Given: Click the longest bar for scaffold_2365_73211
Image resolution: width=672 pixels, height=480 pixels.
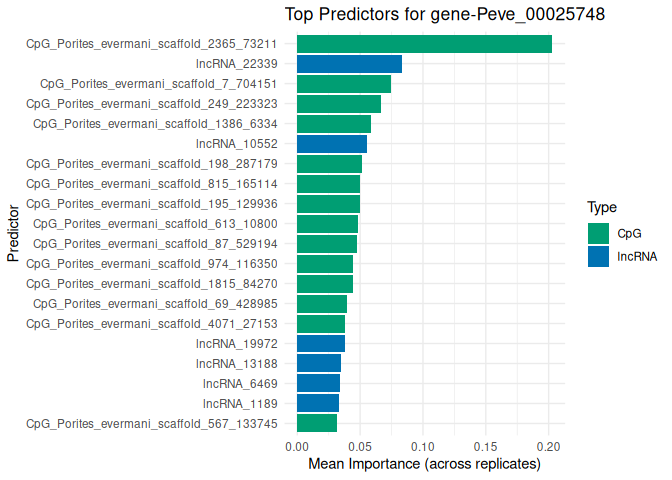Looking at the screenshot, I should [x=424, y=44].
